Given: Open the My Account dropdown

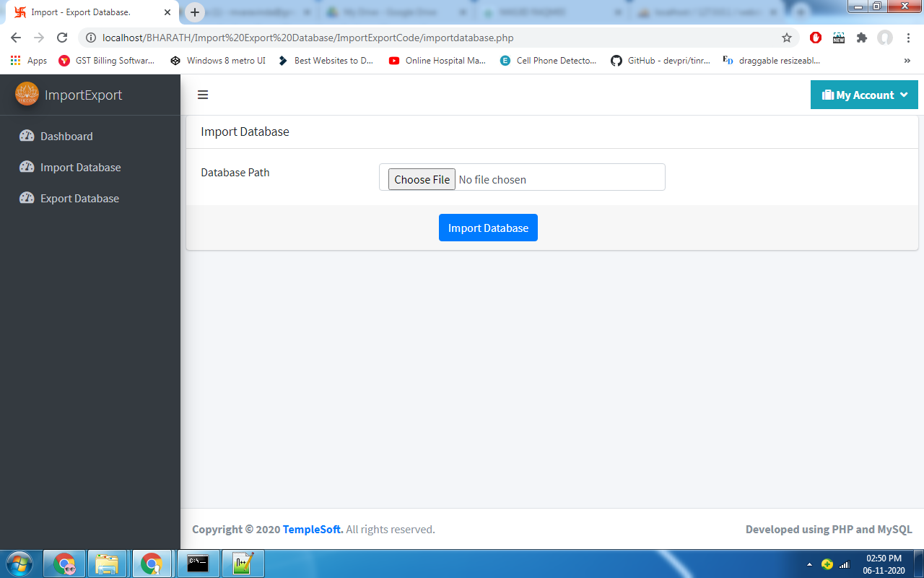Looking at the screenshot, I should 863,95.
